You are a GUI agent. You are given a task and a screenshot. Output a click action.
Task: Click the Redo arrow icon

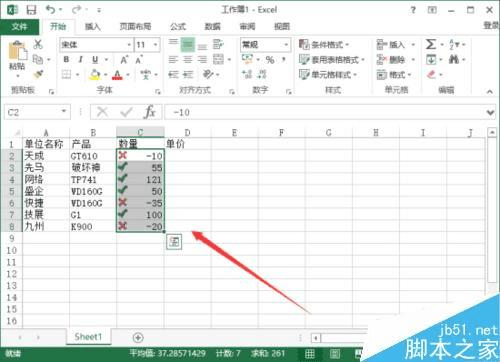coord(77,10)
